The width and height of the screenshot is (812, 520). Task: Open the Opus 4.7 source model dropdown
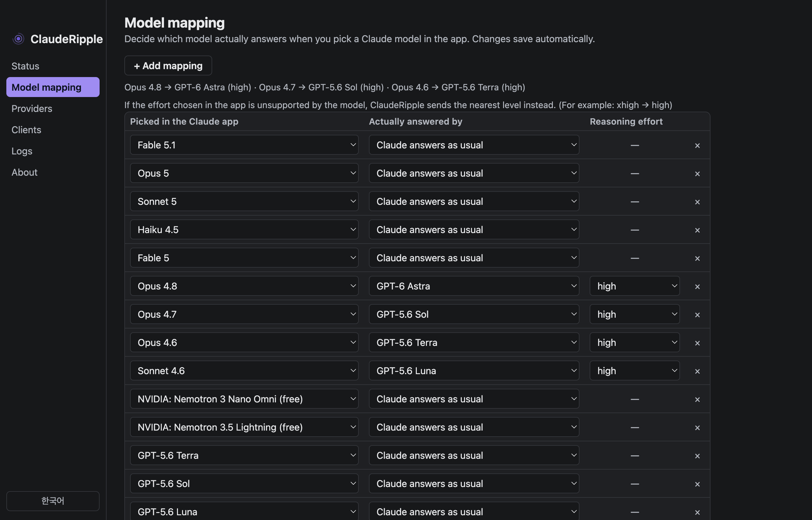click(x=244, y=314)
